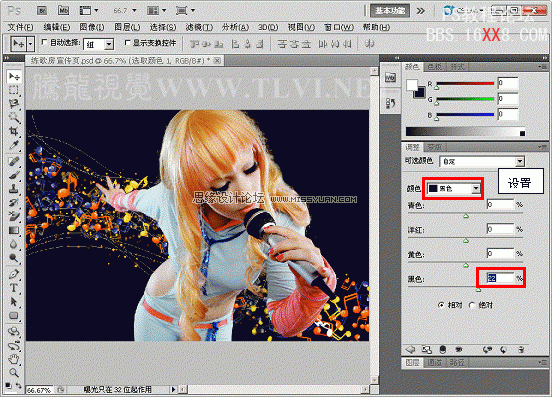Launch Bridge from the application bar
This screenshot has width=552, height=397.
[42, 11]
